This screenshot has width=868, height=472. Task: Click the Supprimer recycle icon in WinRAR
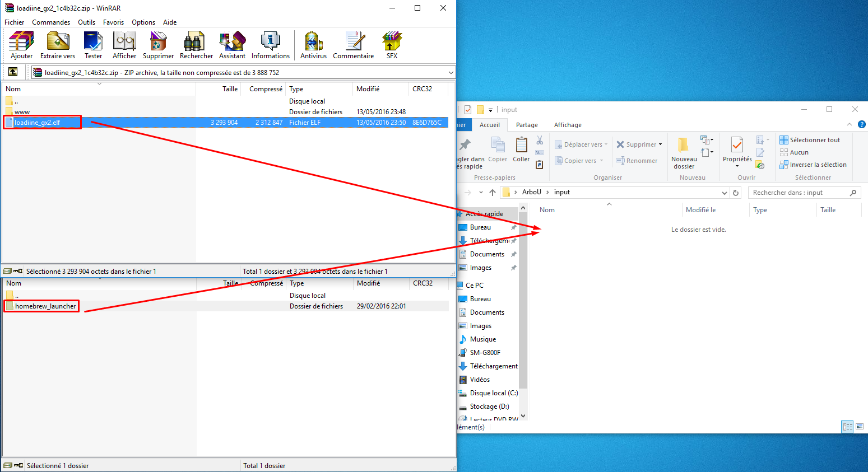(x=158, y=42)
